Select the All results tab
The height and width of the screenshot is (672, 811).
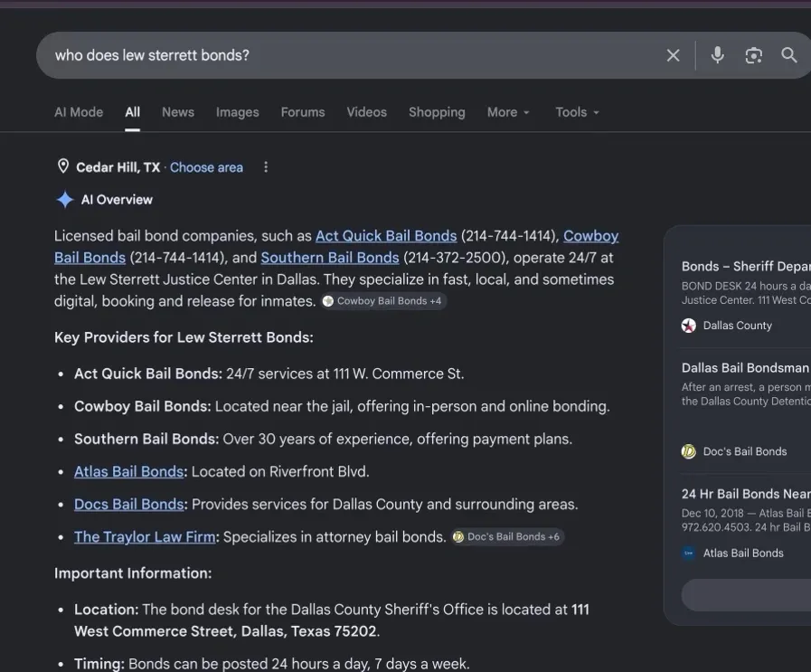132,112
